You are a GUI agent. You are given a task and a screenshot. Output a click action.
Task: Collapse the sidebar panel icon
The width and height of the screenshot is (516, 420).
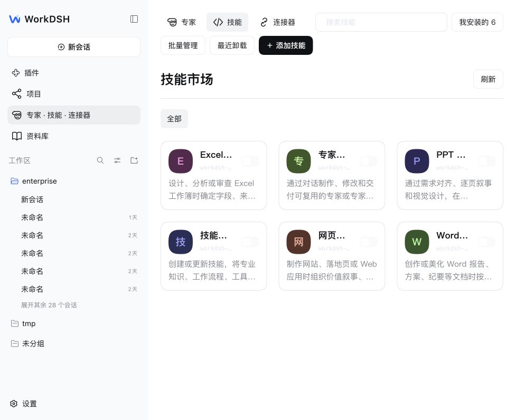[134, 19]
